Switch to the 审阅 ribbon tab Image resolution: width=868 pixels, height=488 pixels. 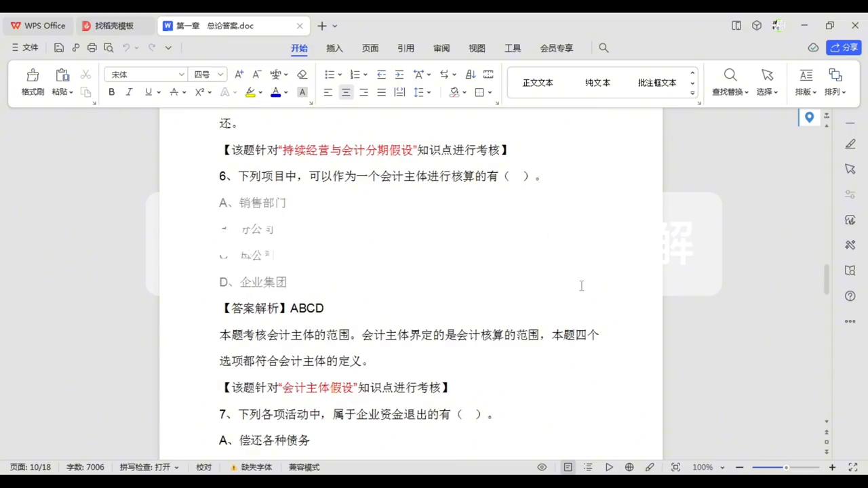tap(441, 47)
